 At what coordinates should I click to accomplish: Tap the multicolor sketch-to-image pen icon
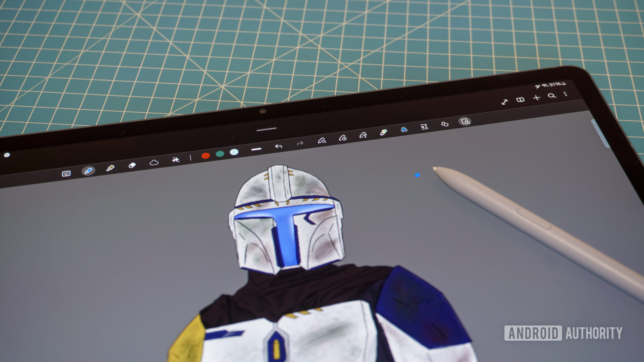(x=383, y=132)
